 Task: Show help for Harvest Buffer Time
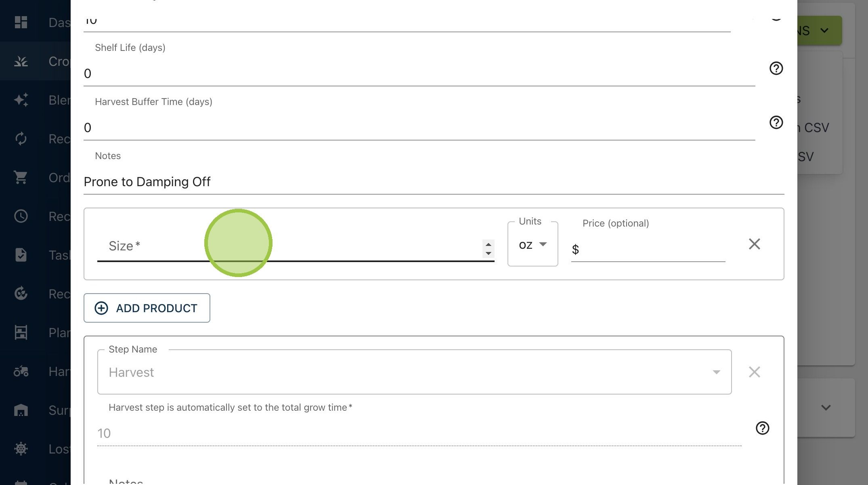coord(776,122)
